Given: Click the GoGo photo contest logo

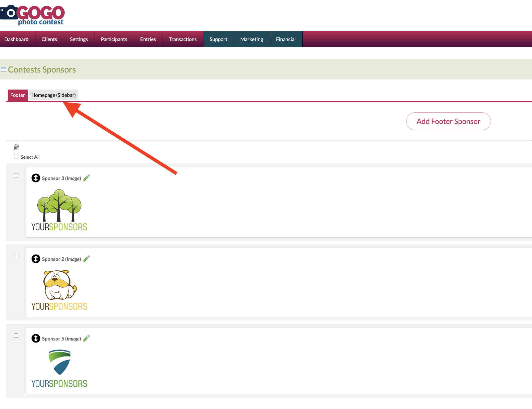Looking at the screenshot, I should [33, 15].
